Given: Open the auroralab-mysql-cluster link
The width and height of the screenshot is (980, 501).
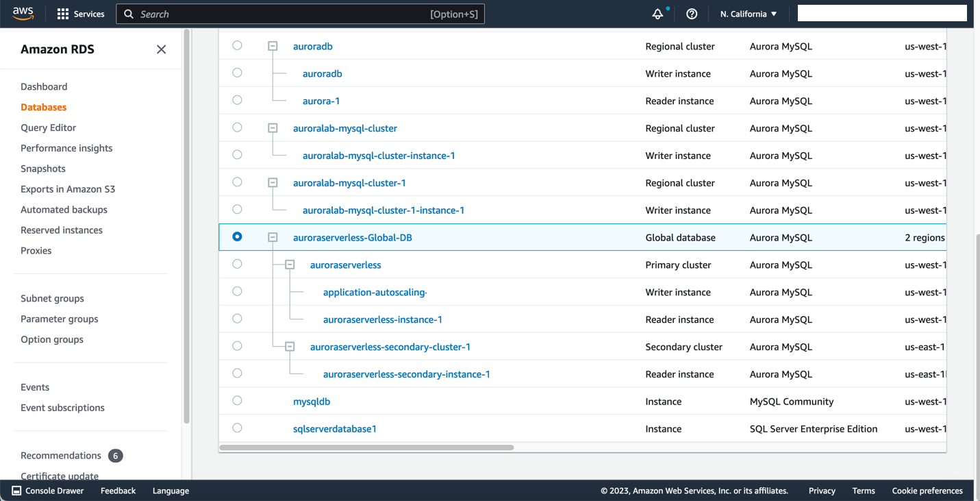Looking at the screenshot, I should click(x=345, y=128).
